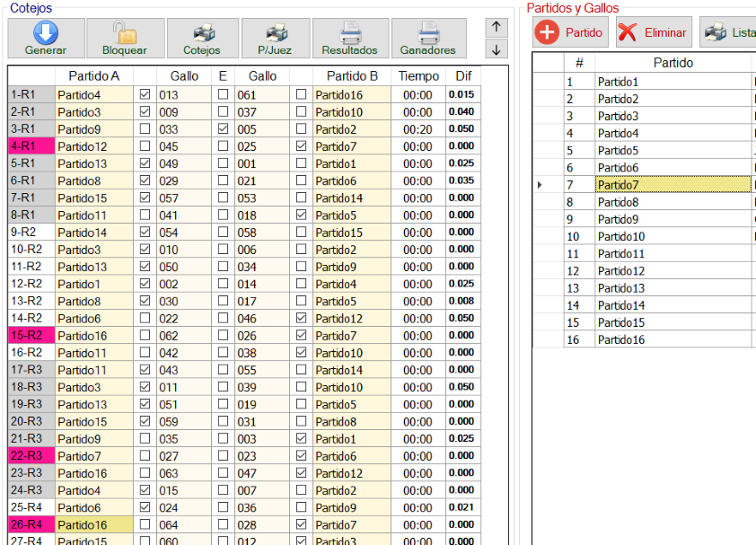
Task: Select the highlighted 4-R1 row label
Action: pos(31,146)
